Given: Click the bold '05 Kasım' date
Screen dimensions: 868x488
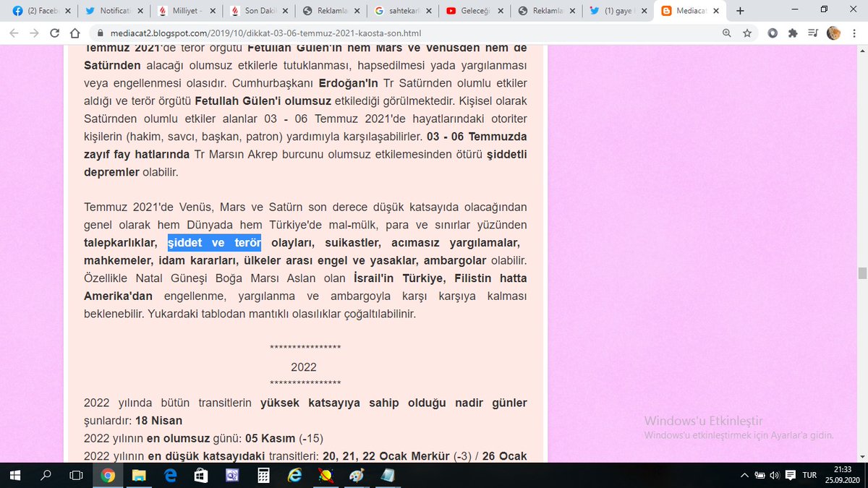Looking at the screenshot, I should tap(270, 437).
